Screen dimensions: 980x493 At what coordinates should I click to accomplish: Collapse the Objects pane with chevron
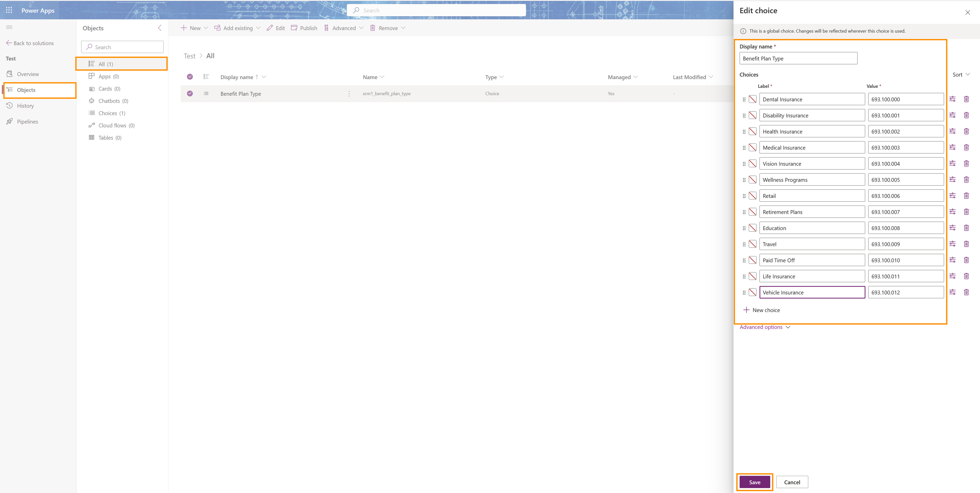tap(160, 28)
